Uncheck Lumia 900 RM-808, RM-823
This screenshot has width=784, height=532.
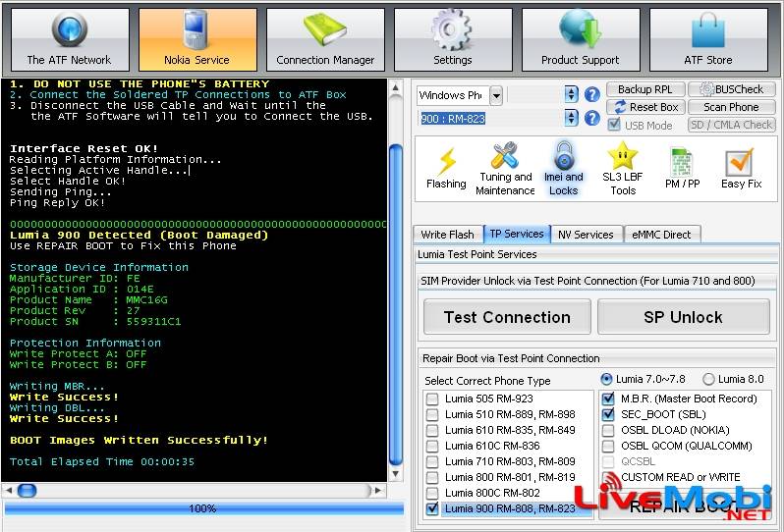(432, 508)
